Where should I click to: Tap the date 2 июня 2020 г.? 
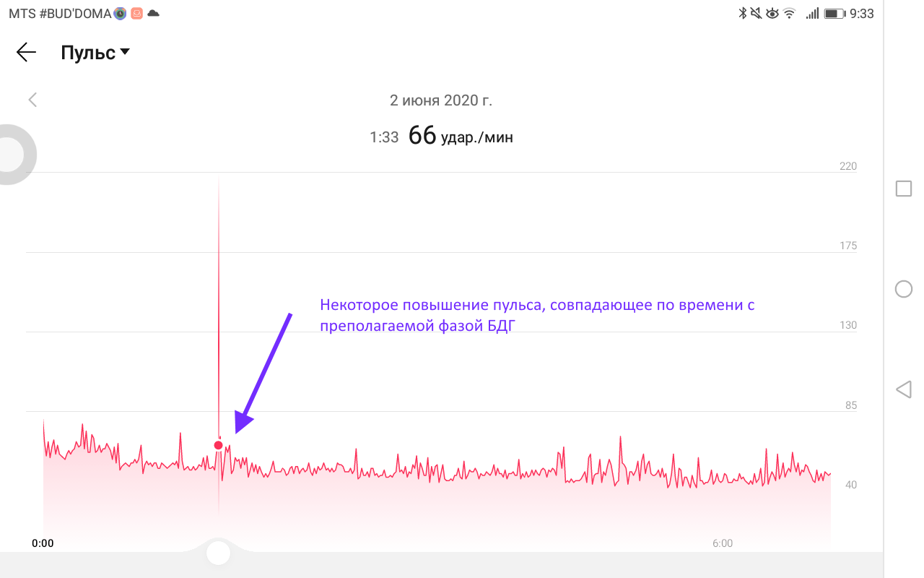(x=440, y=100)
